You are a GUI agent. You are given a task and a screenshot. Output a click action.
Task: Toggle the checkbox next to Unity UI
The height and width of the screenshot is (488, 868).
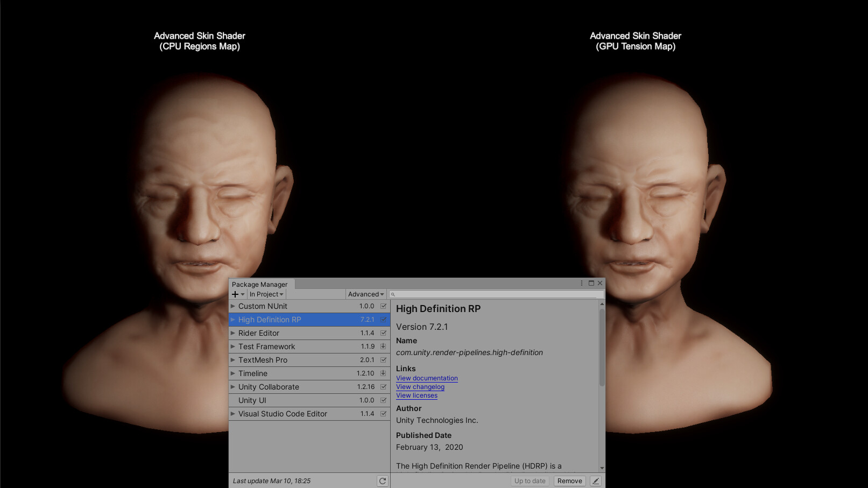pyautogui.click(x=383, y=400)
